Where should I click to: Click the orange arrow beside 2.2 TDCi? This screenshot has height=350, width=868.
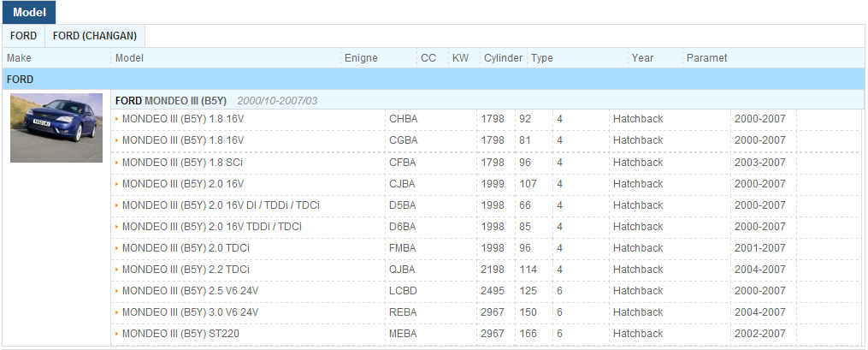click(x=117, y=270)
